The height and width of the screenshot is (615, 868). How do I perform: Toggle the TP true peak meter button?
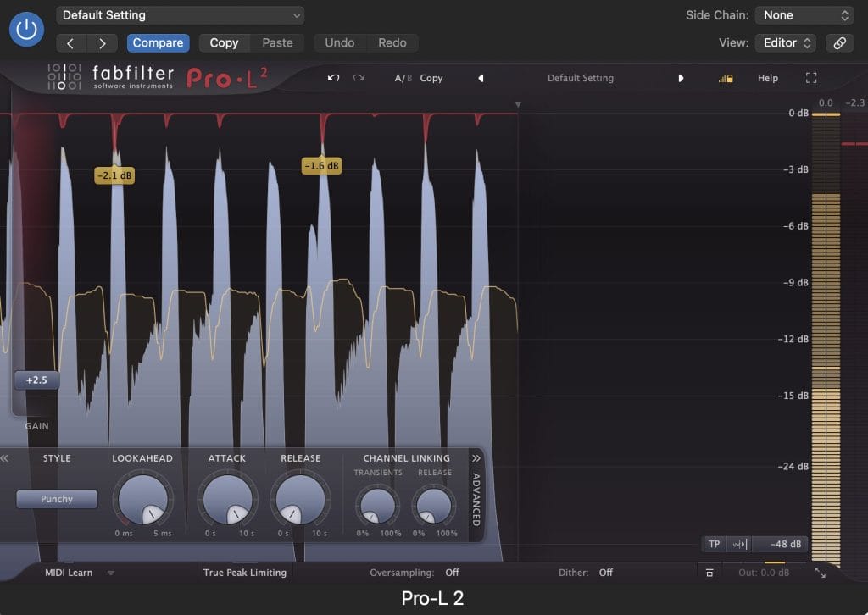tap(714, 544)
